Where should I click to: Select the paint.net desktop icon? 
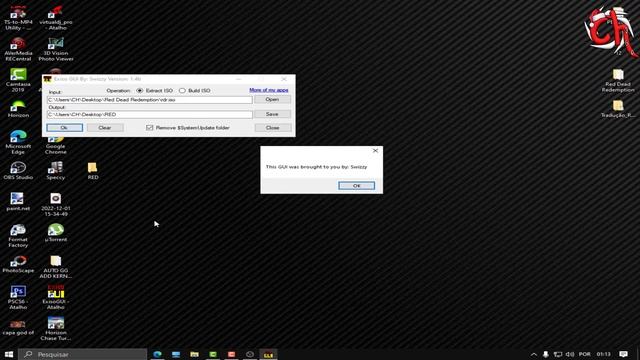(18, 202)
